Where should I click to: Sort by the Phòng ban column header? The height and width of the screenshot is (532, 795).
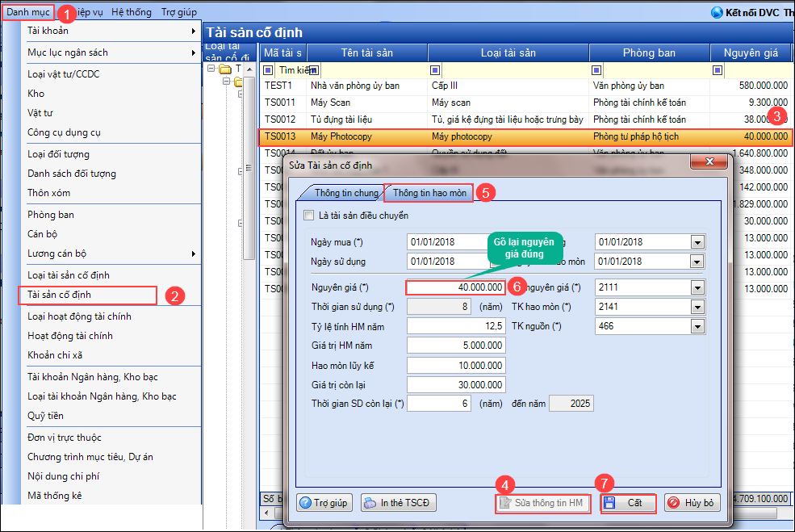pos(649,52)
